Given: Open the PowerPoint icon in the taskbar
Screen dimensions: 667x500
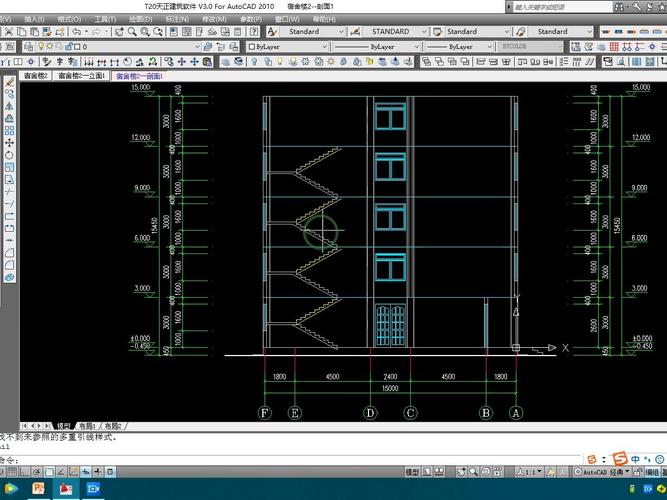Looking at the screenshot, I should click(38, 489).
